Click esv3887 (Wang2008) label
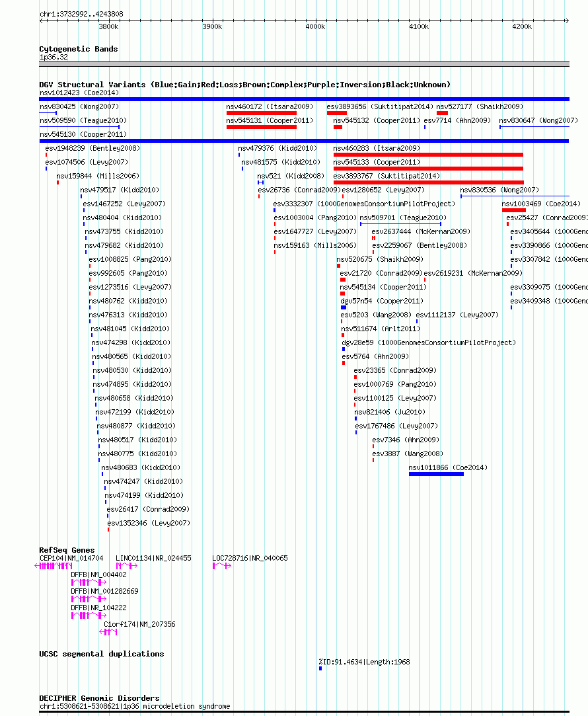The image size is (588, 716). 408,454
